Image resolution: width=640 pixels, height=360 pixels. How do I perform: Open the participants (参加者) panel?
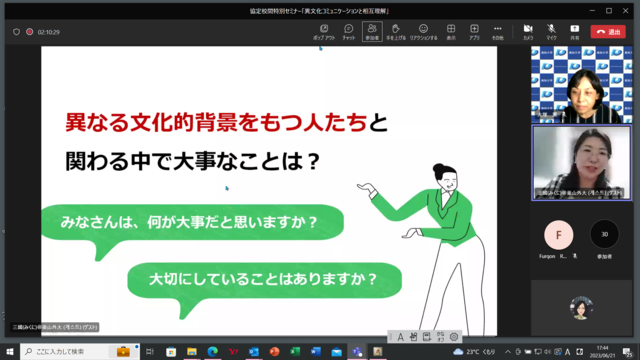(x=372, y=32)
